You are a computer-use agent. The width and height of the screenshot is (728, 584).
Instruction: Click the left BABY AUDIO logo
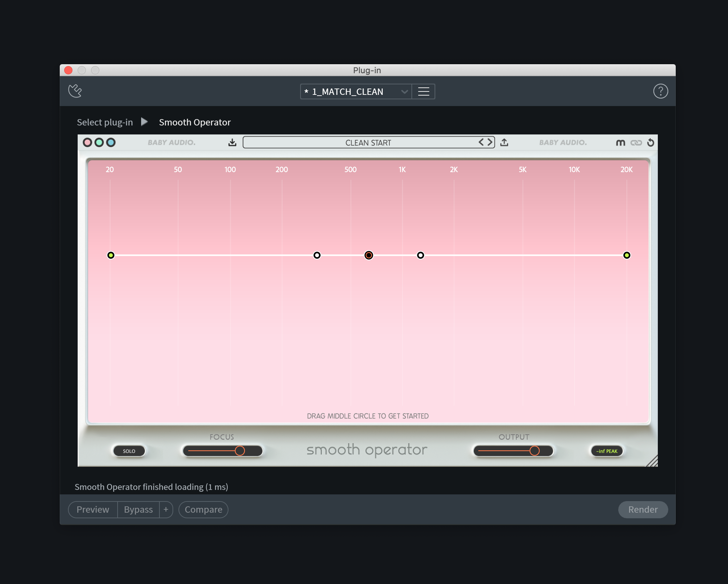tap(172, 143)
